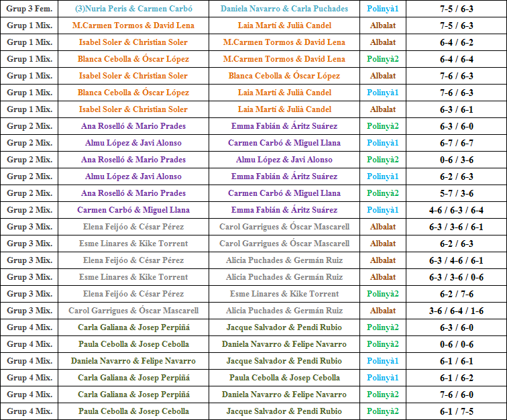This screenshot has height=420, width=507.
Task: Click the 6-1 / 6-2 score cell
Action: point(456,378)
